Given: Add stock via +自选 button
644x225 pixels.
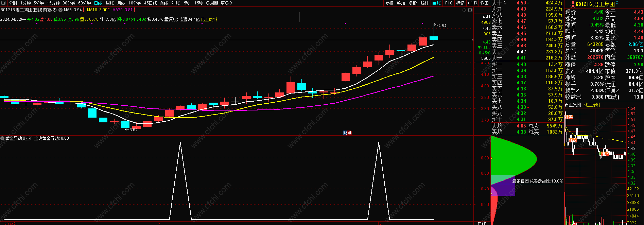Looking at the screenshot, I should [472, 3].
